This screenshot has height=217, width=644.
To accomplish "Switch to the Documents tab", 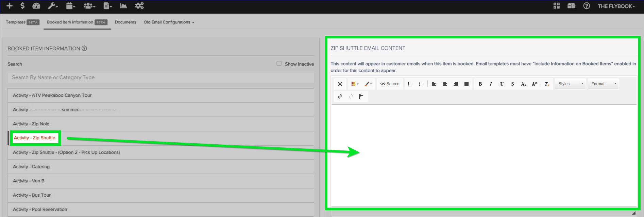I will pyautogui.click(x=125, y=22).
